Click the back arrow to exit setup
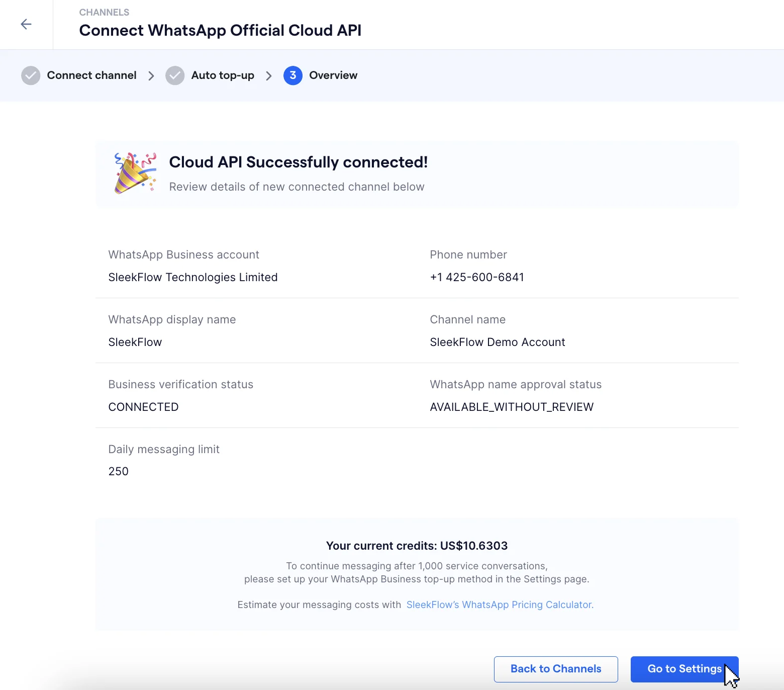 click(x=26, y=24)
